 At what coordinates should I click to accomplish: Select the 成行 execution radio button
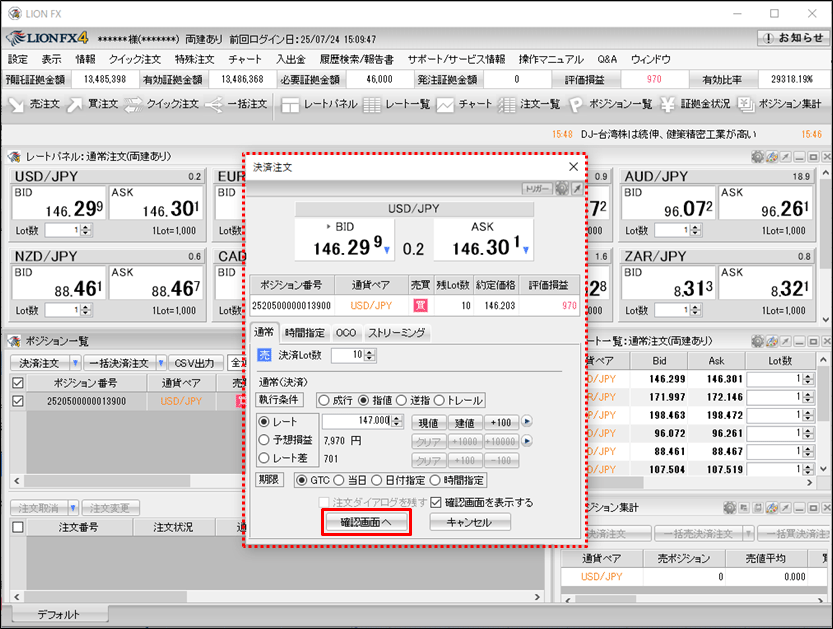(x=323, y=400)
